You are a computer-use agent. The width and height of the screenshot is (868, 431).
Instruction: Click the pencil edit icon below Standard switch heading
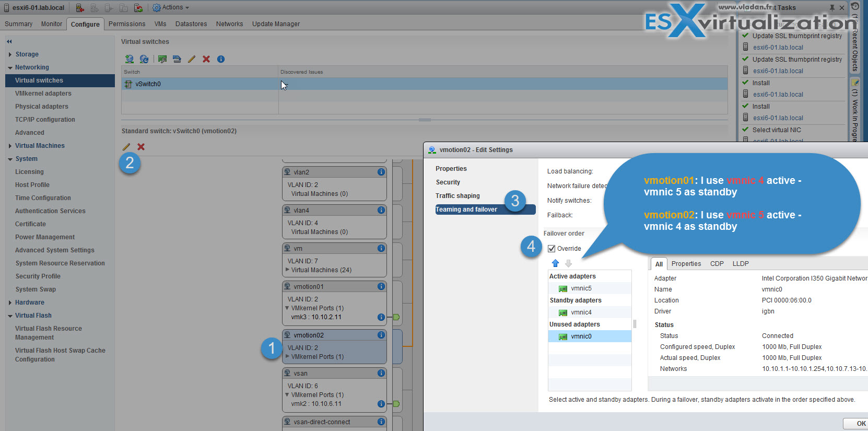point(126,147)
